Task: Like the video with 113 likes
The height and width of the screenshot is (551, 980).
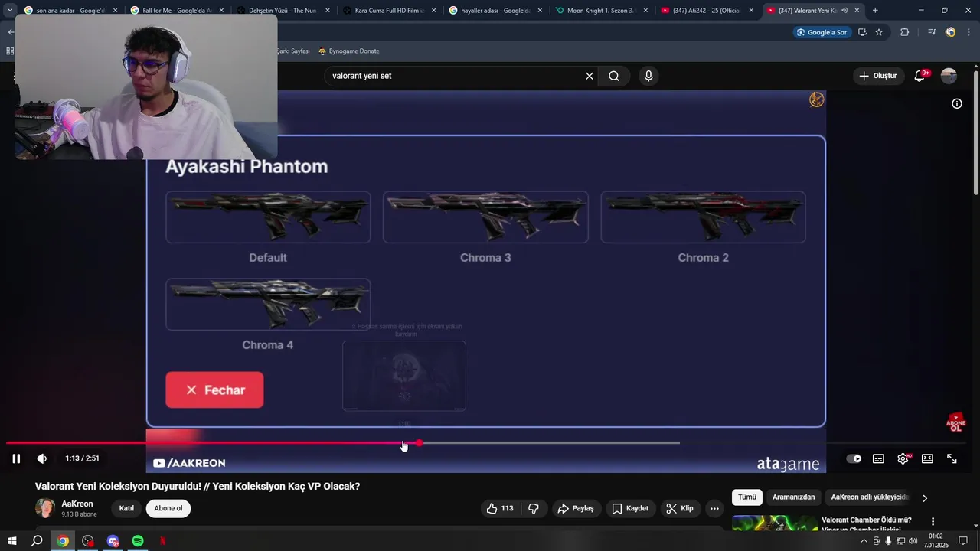Action: 499,508
